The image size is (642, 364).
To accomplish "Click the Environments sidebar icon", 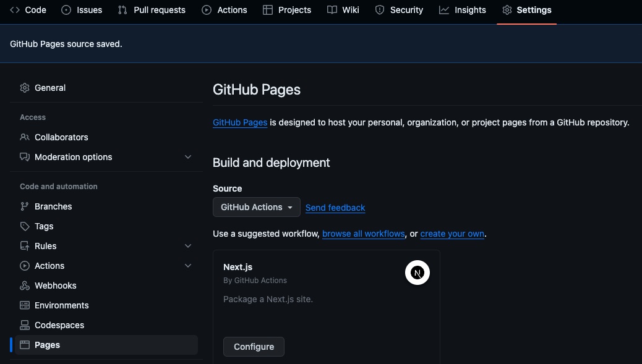I will (25, 305).
